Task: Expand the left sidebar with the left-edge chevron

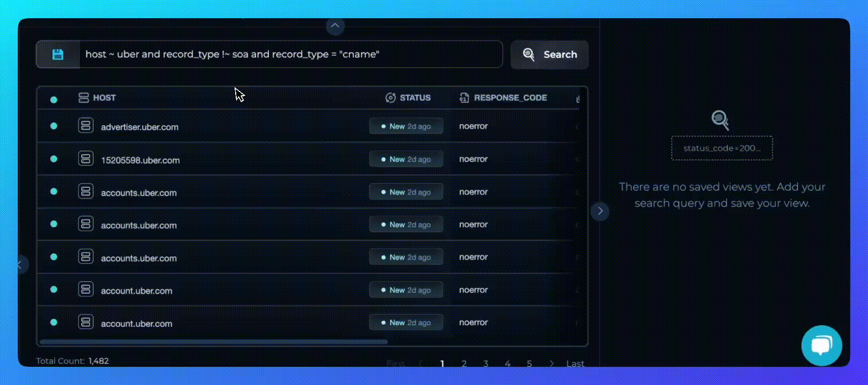Action: (x=20, y=264)
